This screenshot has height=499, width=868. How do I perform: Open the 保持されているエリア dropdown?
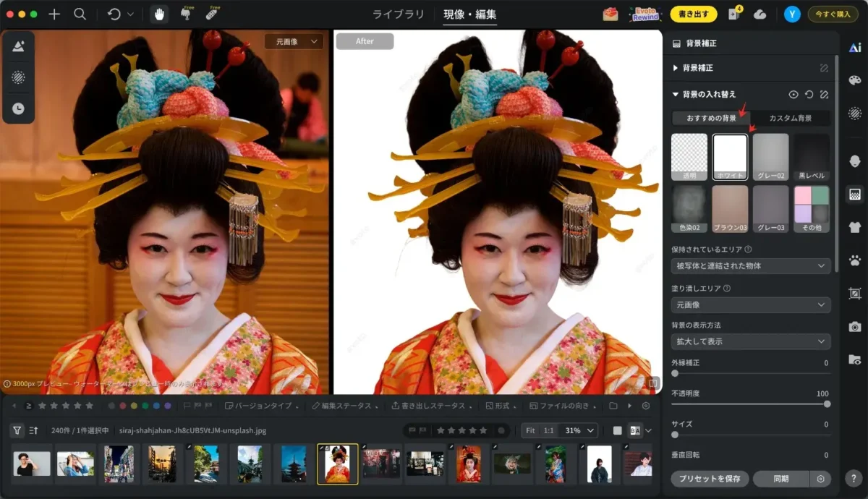coord(750,266)
